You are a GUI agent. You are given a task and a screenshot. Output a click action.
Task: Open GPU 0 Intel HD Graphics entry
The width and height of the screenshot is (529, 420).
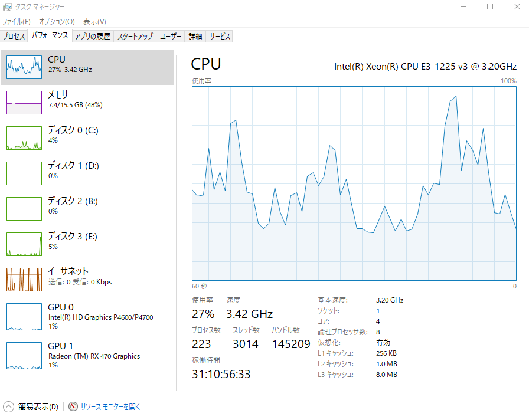click(87, 317)
